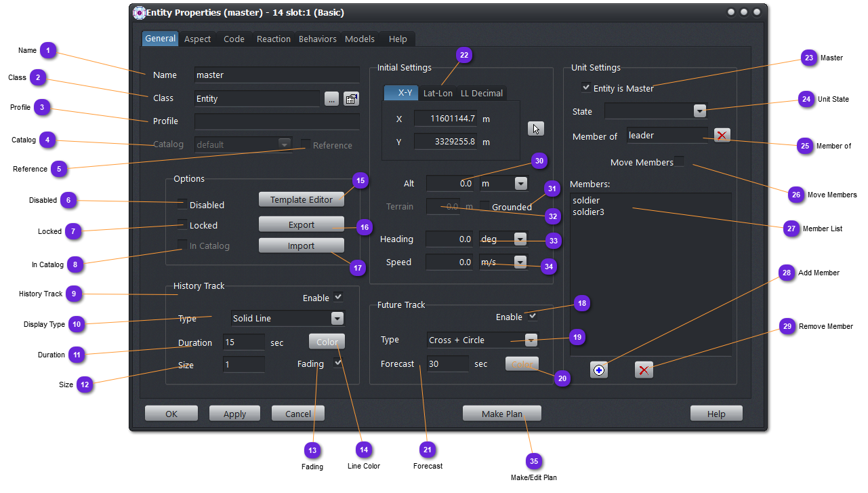Enable the Disabled option checkbox
Screen dimensions: 868x493
click(182, 204)
